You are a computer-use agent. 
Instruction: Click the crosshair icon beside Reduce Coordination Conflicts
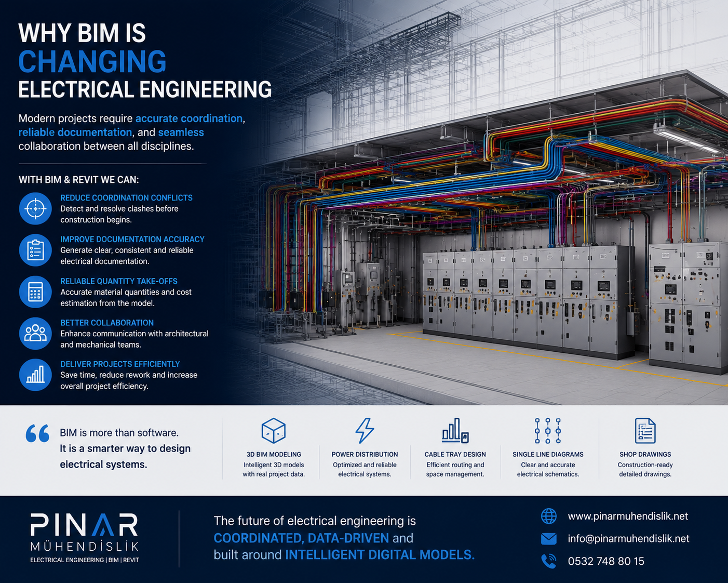pos(35,209)
